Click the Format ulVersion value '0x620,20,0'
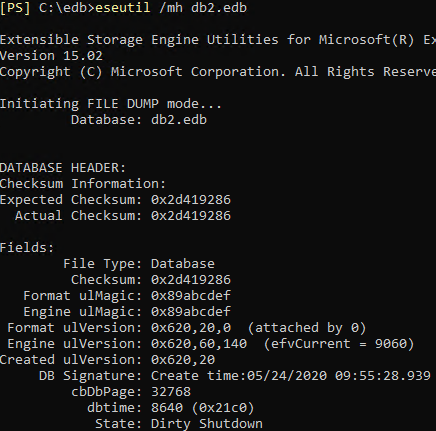The width and height of the screenshot is (436, 431). [x=191, y=328]
